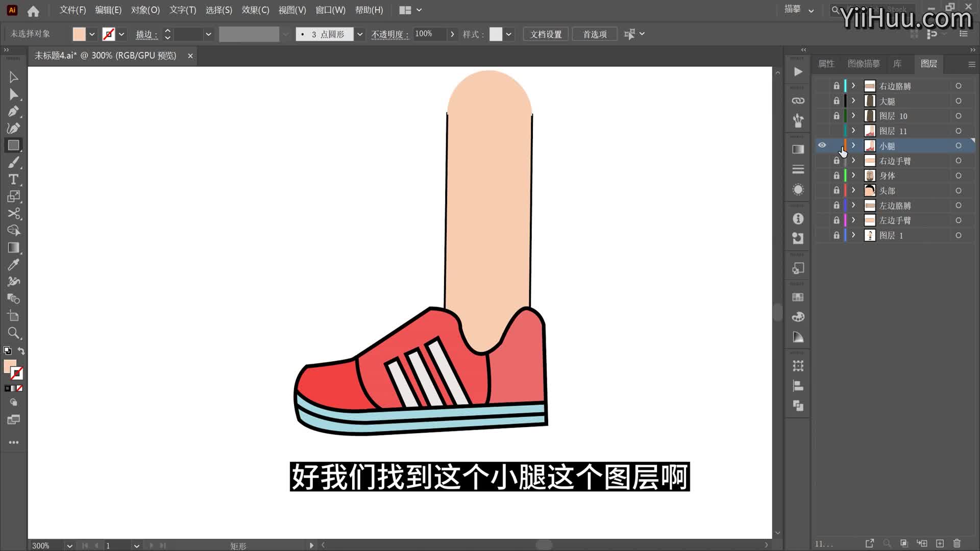Switch to the 图像描摹 panel tab

click(864, 64)
